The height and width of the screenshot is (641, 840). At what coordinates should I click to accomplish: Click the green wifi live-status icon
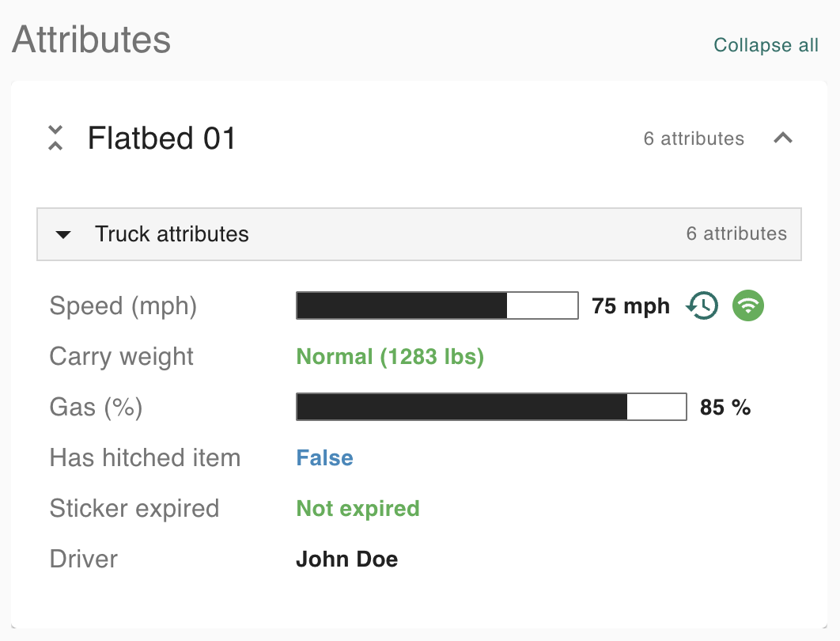click(748, 305)
